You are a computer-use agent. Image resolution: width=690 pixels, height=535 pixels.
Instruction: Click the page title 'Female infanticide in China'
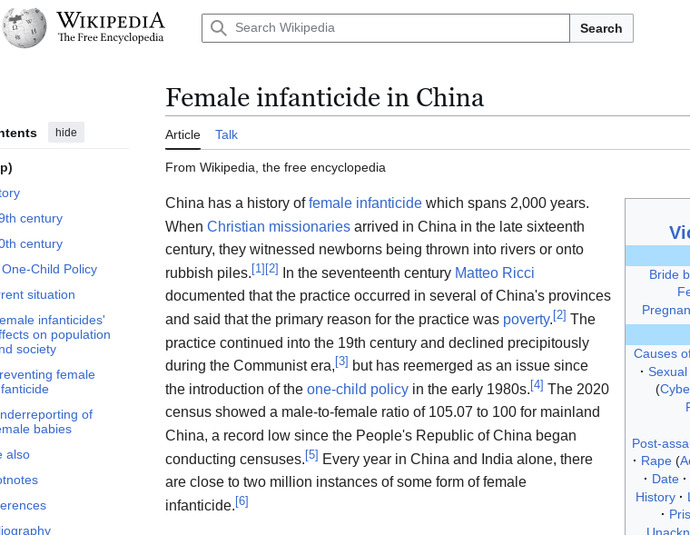coord(324,97)
